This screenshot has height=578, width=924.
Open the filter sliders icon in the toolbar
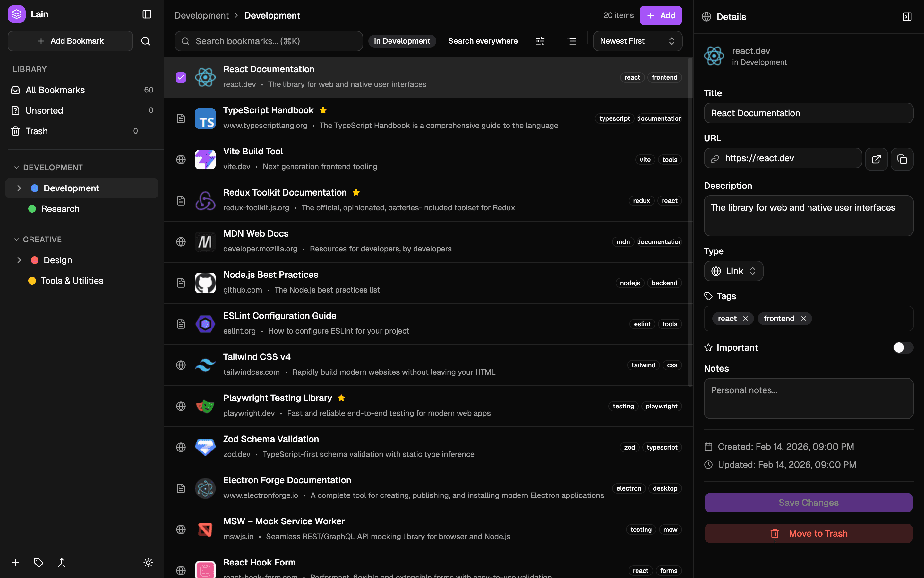point(540,41)
